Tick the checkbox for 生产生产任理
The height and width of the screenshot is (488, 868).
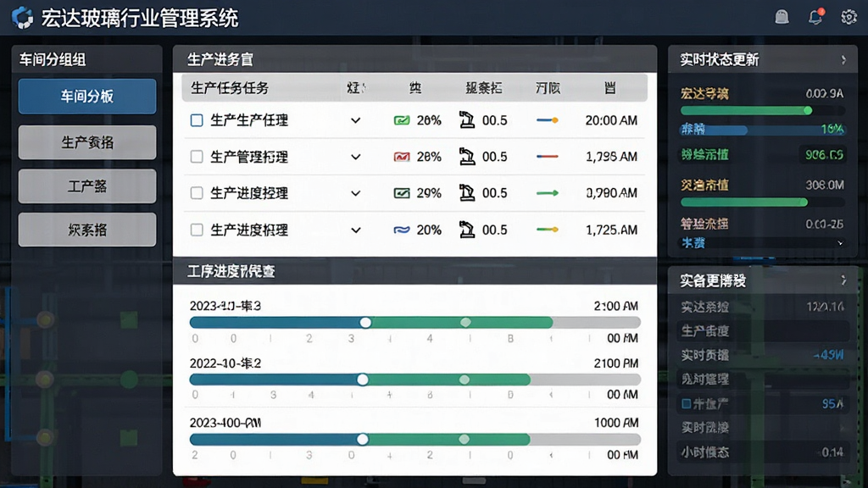197,120
